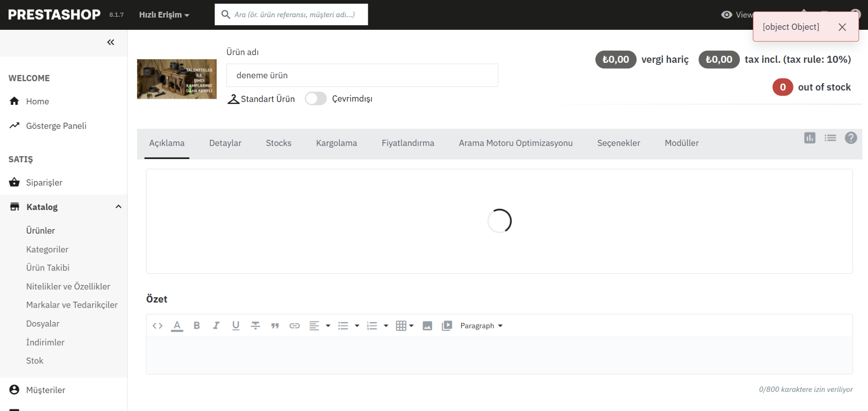Open the Paragraph format dropdown
The width and height of the screenshot is (868, 411).
click(x=481, y=326)
